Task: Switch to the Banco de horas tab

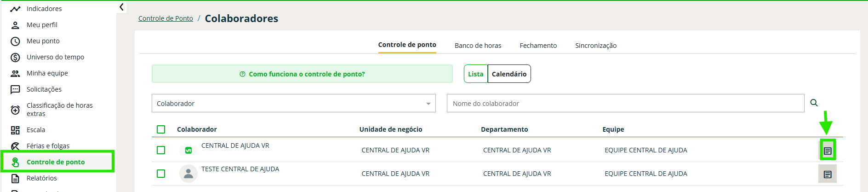Action: point(478,46)
